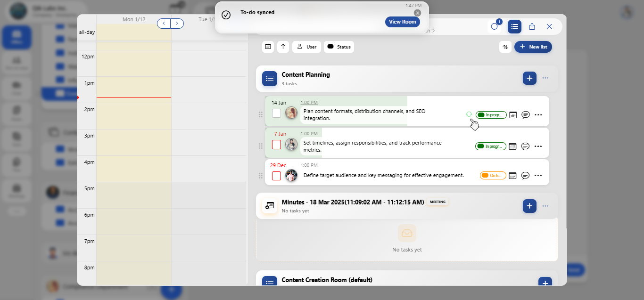The image size is (644, 300).
Task: Tick the Define target audience task checkbox
Action: point(277,176)
